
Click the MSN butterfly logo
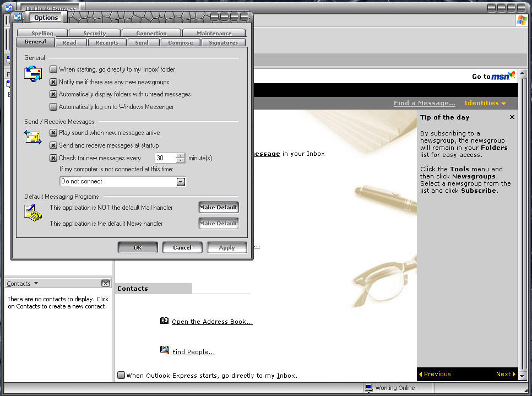click(x=511, y=74)
